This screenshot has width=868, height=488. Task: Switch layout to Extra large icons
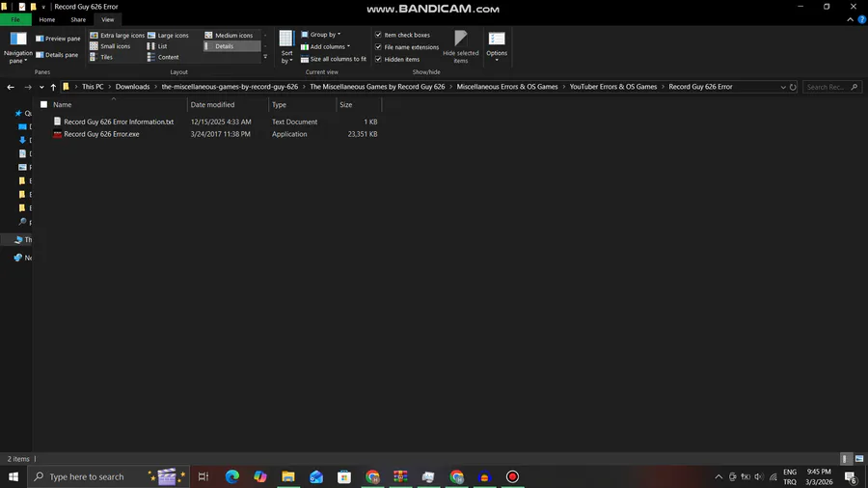[117, 36]
